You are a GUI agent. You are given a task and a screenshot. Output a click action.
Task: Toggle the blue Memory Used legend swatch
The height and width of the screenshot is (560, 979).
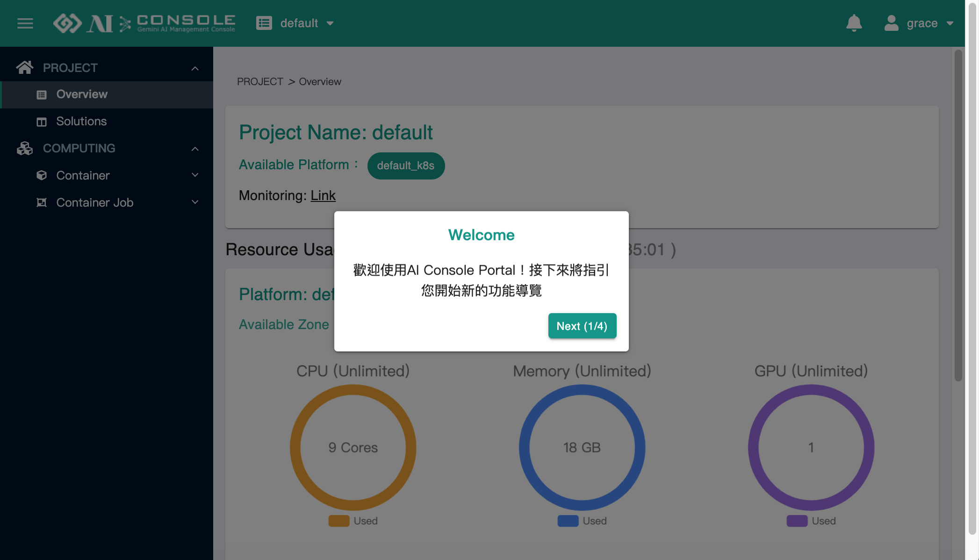click(x=568, y=521)
